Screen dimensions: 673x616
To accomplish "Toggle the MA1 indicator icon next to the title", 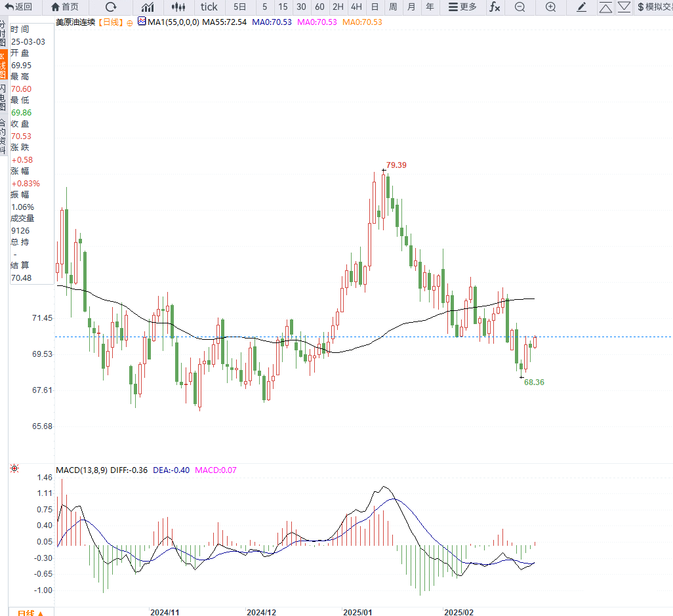I will click(x=142, y=21).
